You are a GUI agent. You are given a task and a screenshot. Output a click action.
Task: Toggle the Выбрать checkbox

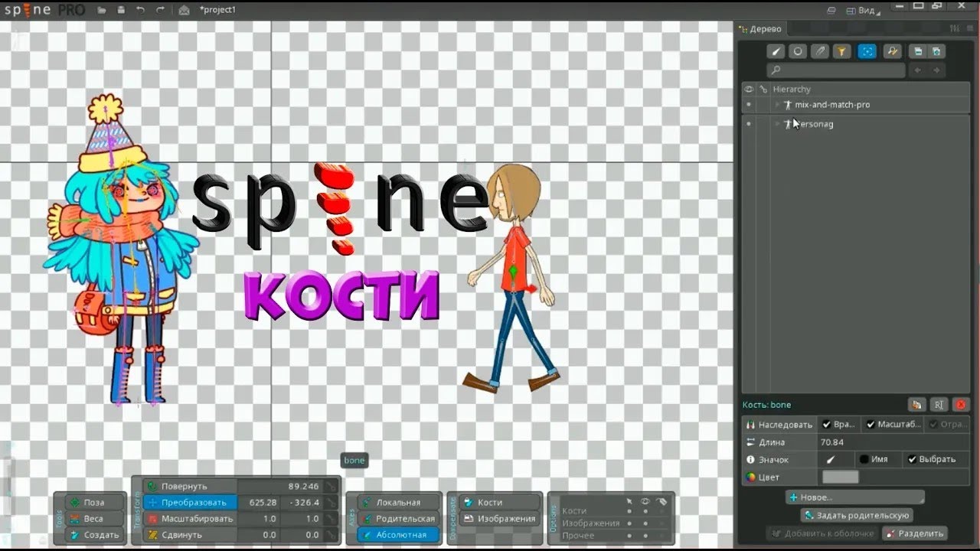[912, 460]
